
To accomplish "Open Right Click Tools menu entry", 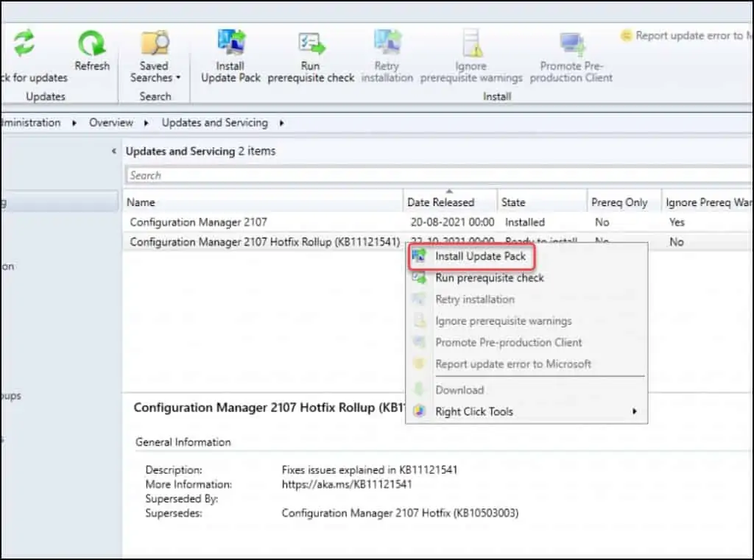I will click(x=474, y=411).
